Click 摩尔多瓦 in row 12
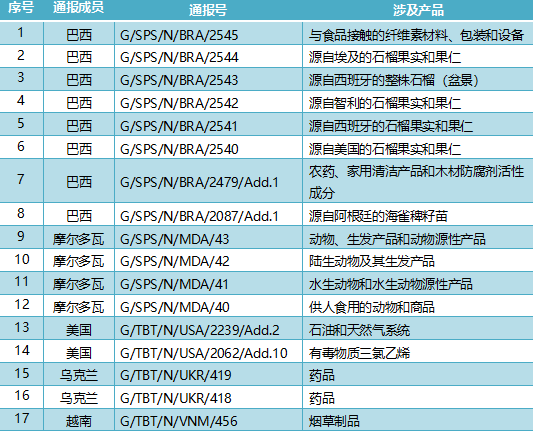 tap(79, 308)
